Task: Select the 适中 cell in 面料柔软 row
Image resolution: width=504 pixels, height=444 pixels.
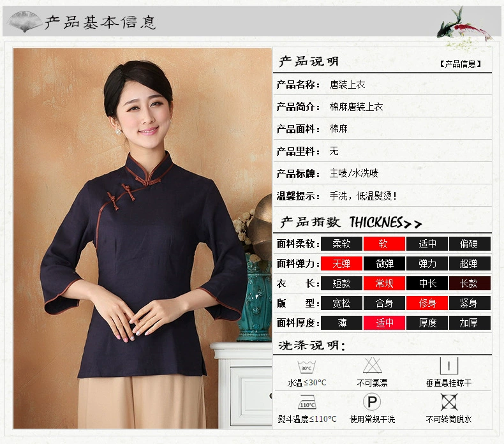Action: pos(427,244)
